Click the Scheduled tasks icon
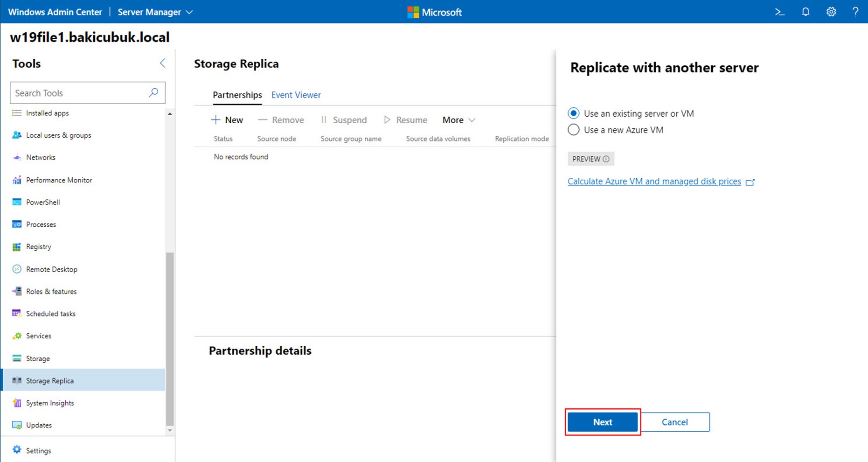The width and height of the screenshot is (868, 462). 17,314
